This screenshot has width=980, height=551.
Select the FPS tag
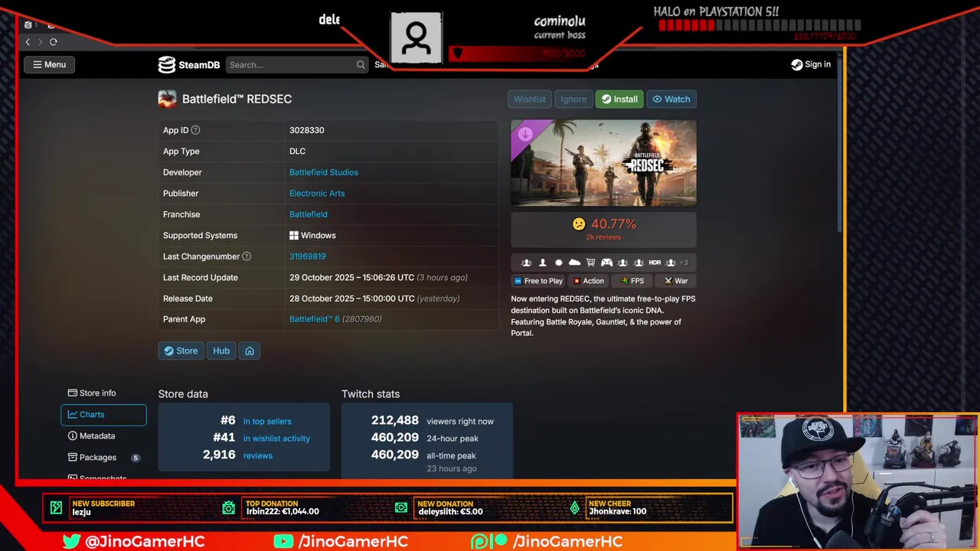[x=632, y=281]
